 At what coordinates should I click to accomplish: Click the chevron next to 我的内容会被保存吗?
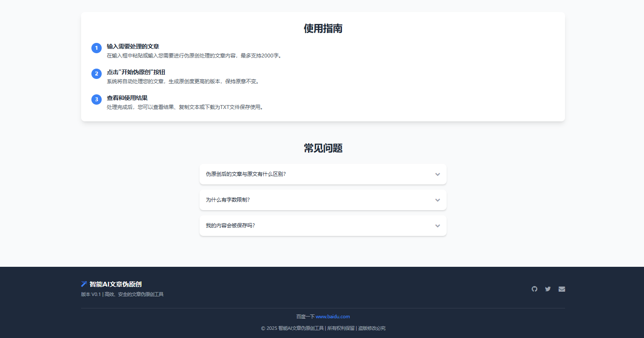[x=438, y=226]
